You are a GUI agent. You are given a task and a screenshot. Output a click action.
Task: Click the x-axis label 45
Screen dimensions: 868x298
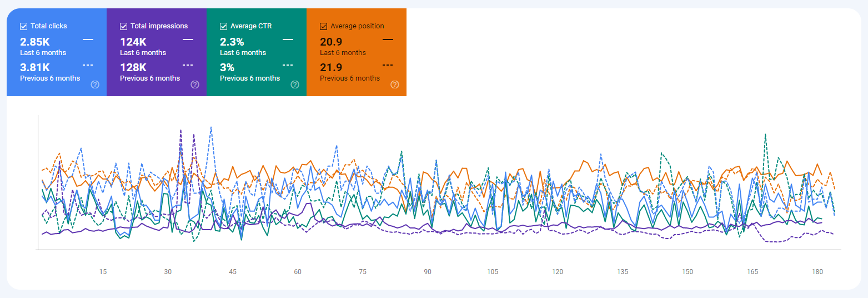point(233,272)
